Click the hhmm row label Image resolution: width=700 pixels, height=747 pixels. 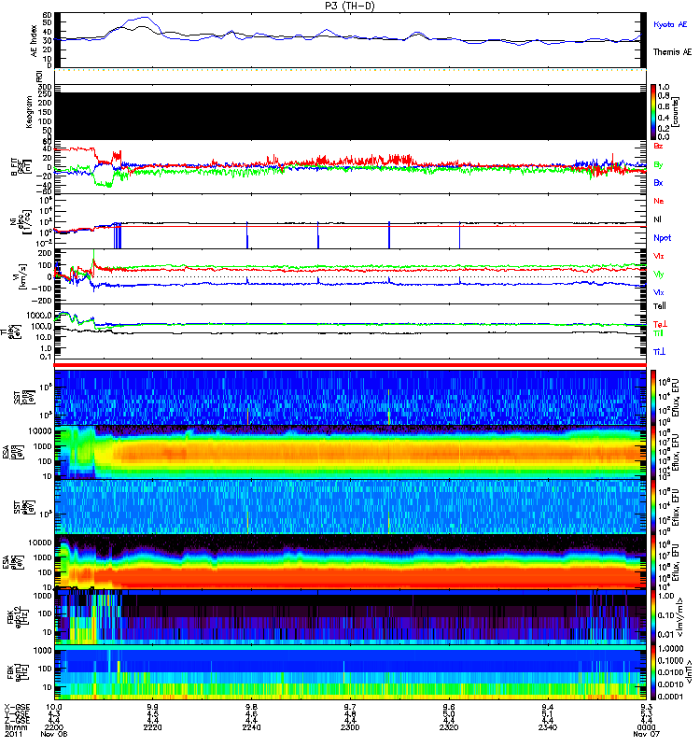pos(16,727)
